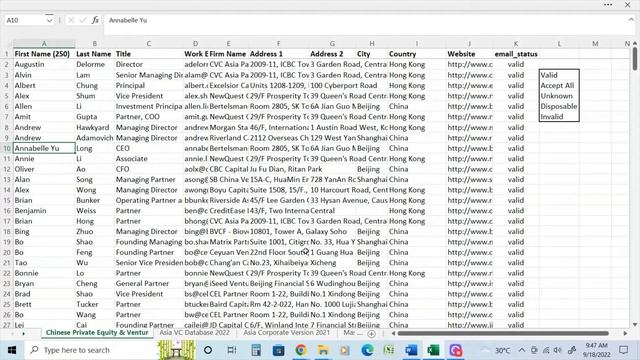Confirm formula bar entry with checkmark
The width and height of the screenshot is (640, 360).
[83, 20]
